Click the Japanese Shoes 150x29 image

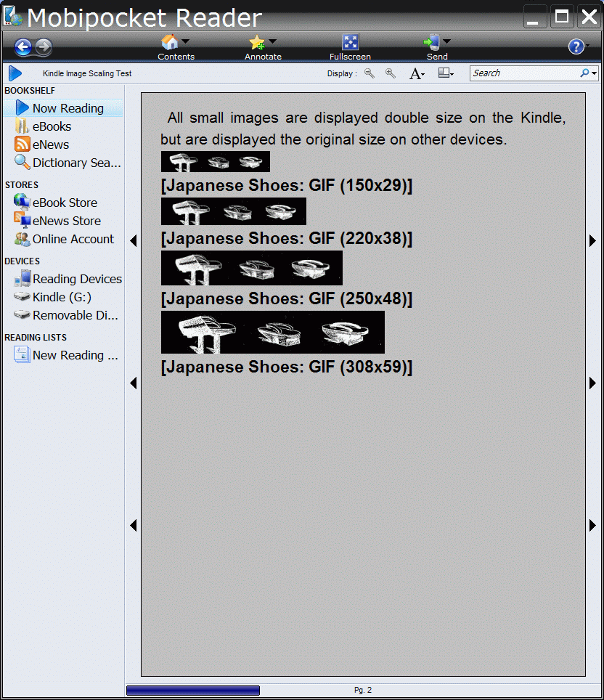click(x=216, y=162)
